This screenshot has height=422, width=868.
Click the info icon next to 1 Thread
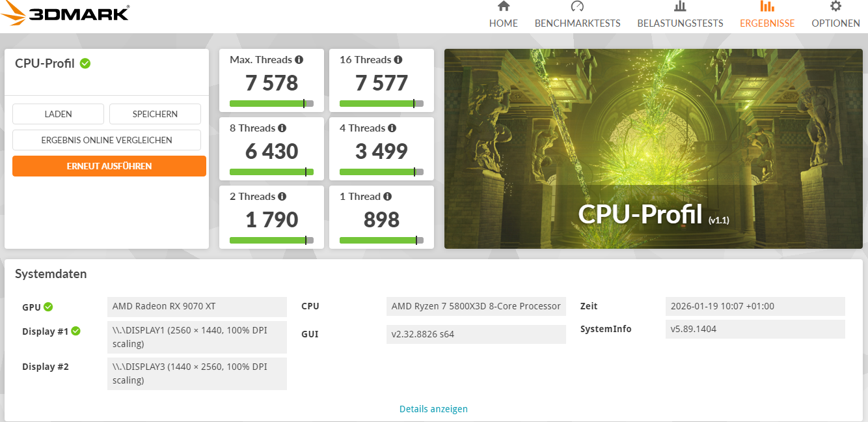[x=388, y=196]
